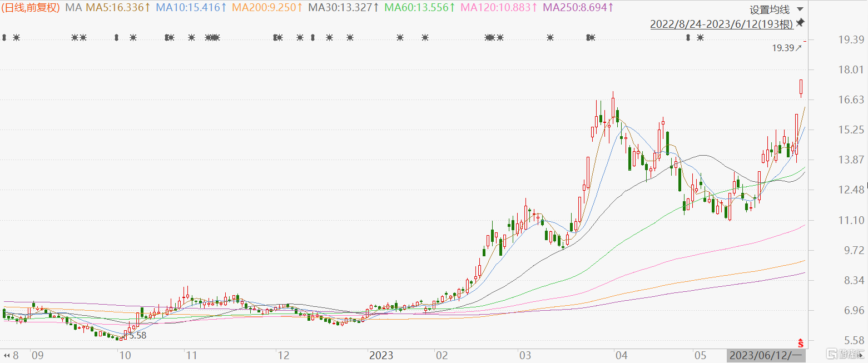
Task: Toggle the pin icon beside the date range
Action: tap(800, 23)
